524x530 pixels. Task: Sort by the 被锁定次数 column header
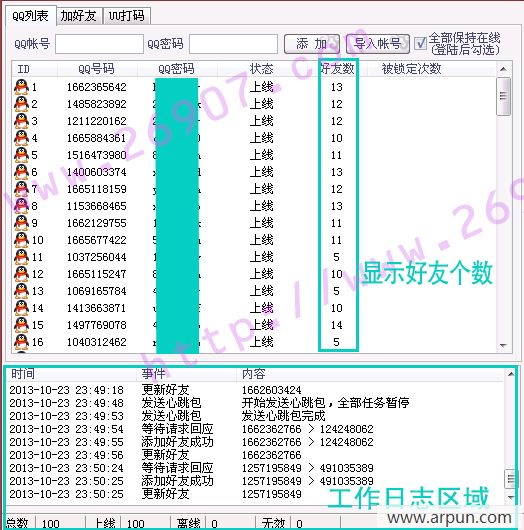(x=411, y=69)
